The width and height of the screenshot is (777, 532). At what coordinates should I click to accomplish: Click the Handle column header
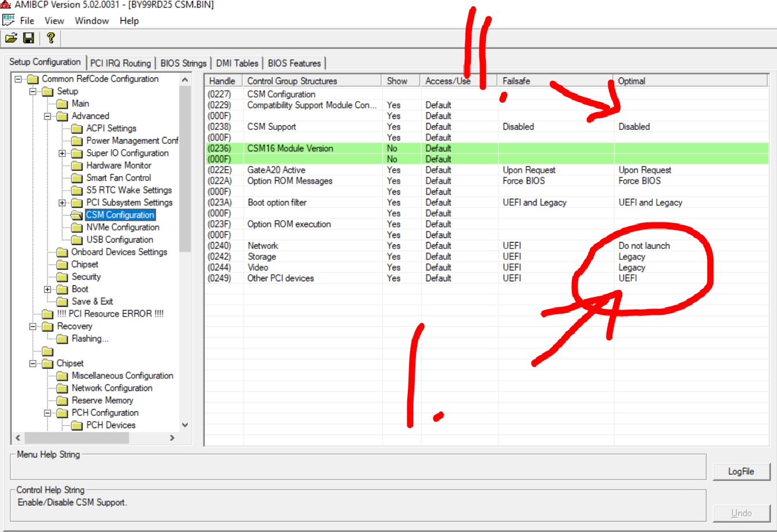tap(224, 81)
